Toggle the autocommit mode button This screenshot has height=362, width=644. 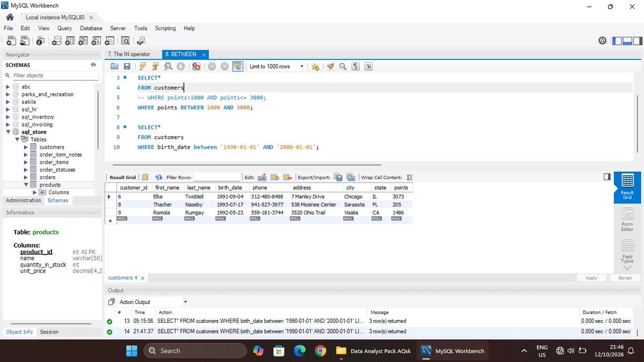[237, 67]
